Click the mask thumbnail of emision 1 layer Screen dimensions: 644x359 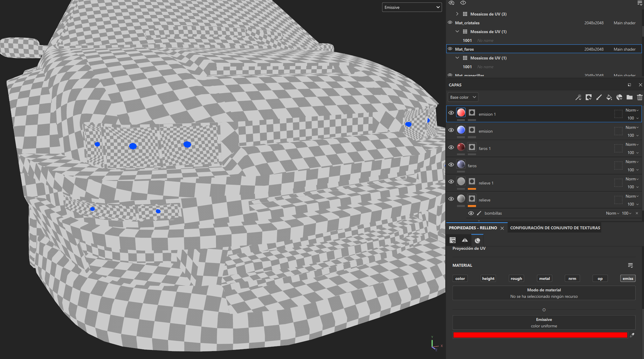[x=472, y=113]
